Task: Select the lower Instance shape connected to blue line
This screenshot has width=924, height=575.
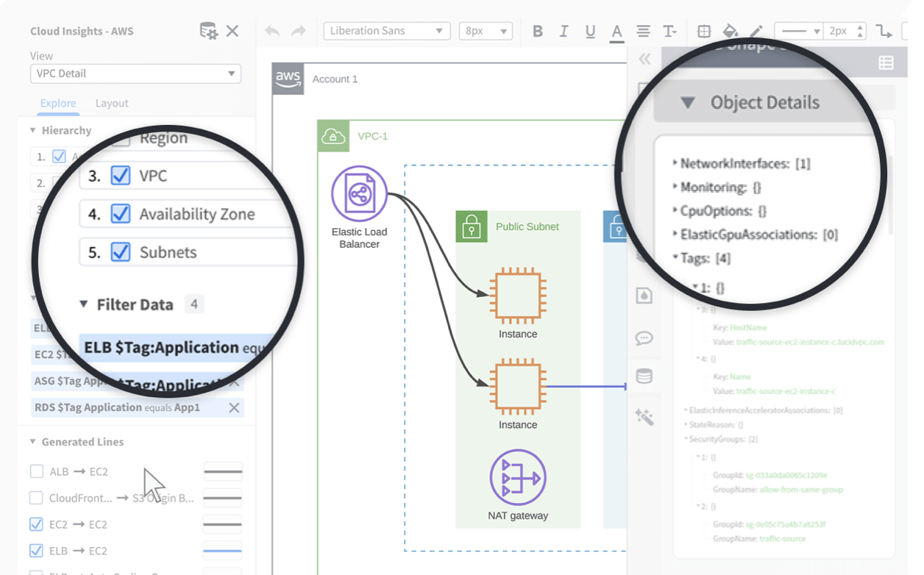Action: click(x=518, y=385)
